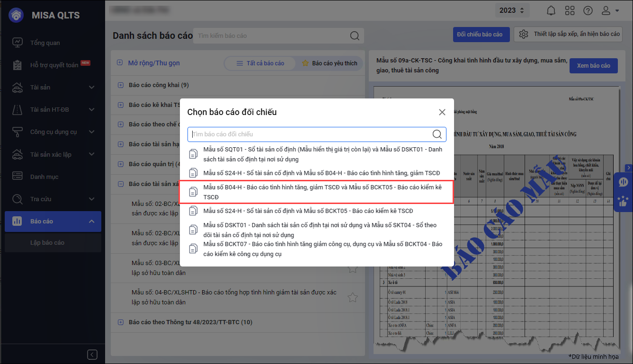Click the magnifier in Chọn báo cáo đối chiếu
This screenshot has height=364, width=633.
point(437,134)
